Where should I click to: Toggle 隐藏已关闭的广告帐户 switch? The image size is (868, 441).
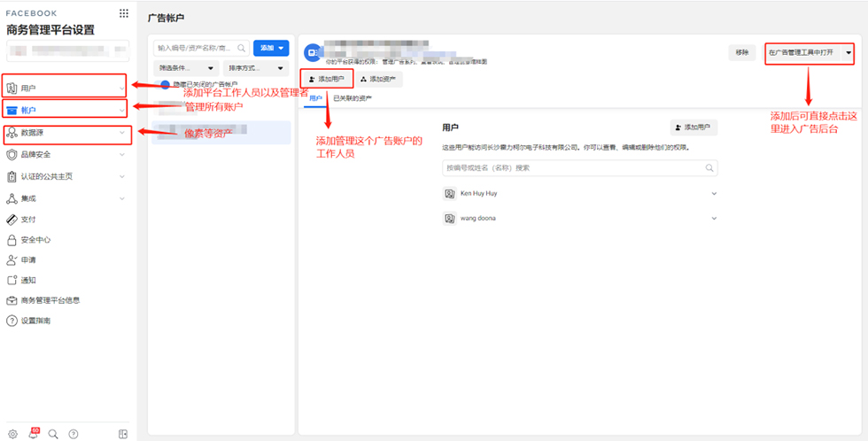(x=165, y=84)
